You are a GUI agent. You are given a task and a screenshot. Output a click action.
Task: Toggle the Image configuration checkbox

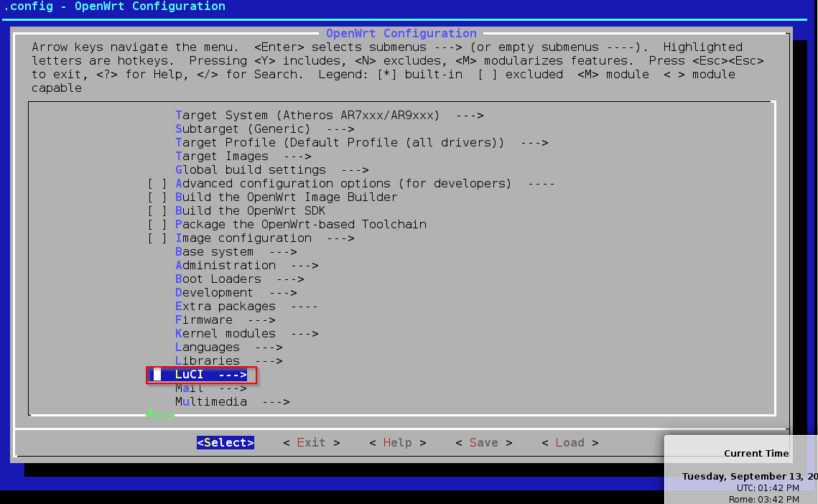coord(157,238)
